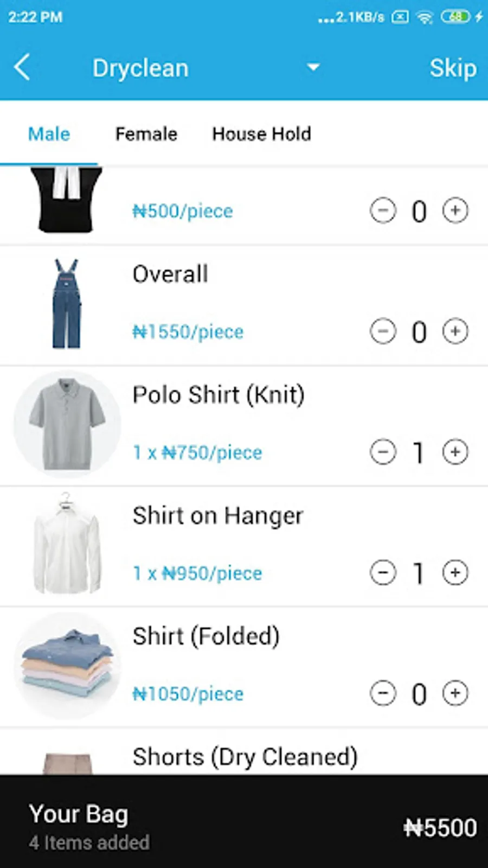Viewport: 488px width, 868px height.
Task: Open the Dryclean service dropdown arrow
Action: pos(313,68)
